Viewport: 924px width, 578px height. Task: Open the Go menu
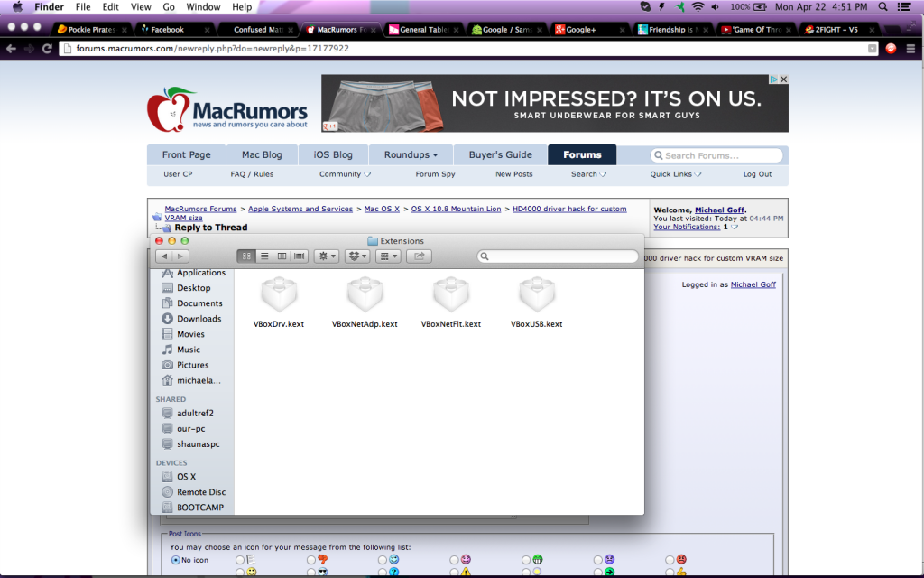[169, 7]
